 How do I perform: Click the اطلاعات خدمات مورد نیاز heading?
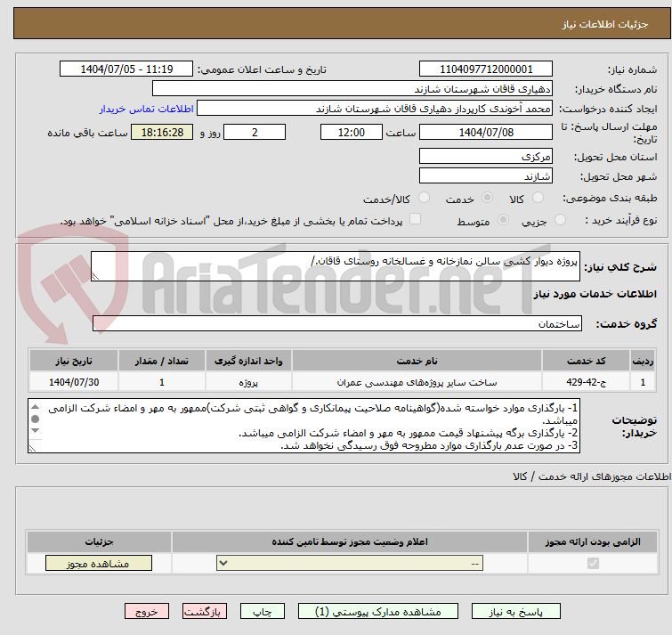click(595, 294)
